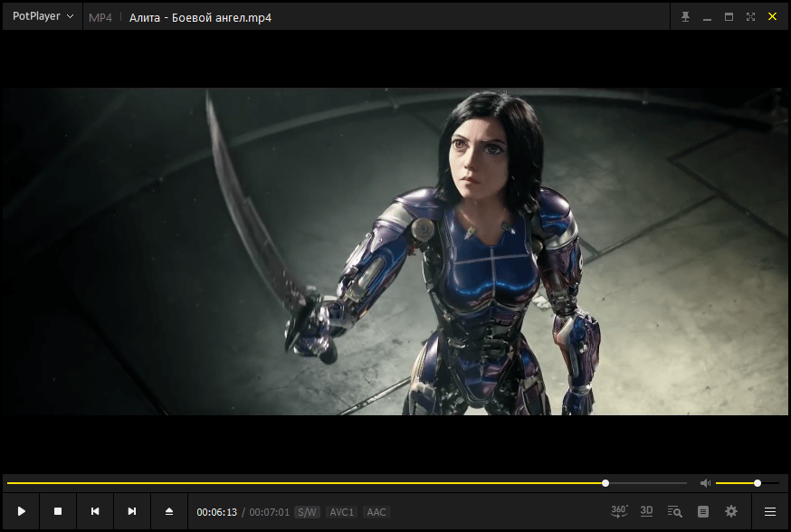Skip to the previous file
Image resolution: width=791 pixels, height=532 pixels.
point(95,511)
